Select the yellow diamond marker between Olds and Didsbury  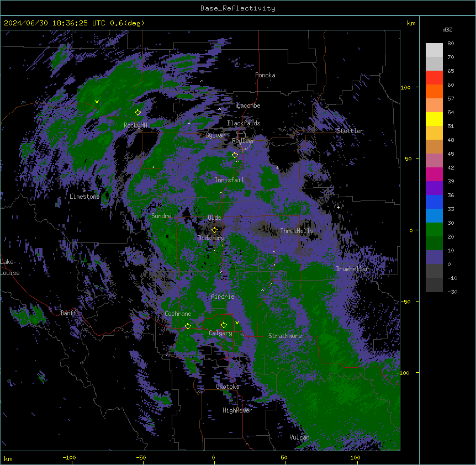(x=214, y=230)
